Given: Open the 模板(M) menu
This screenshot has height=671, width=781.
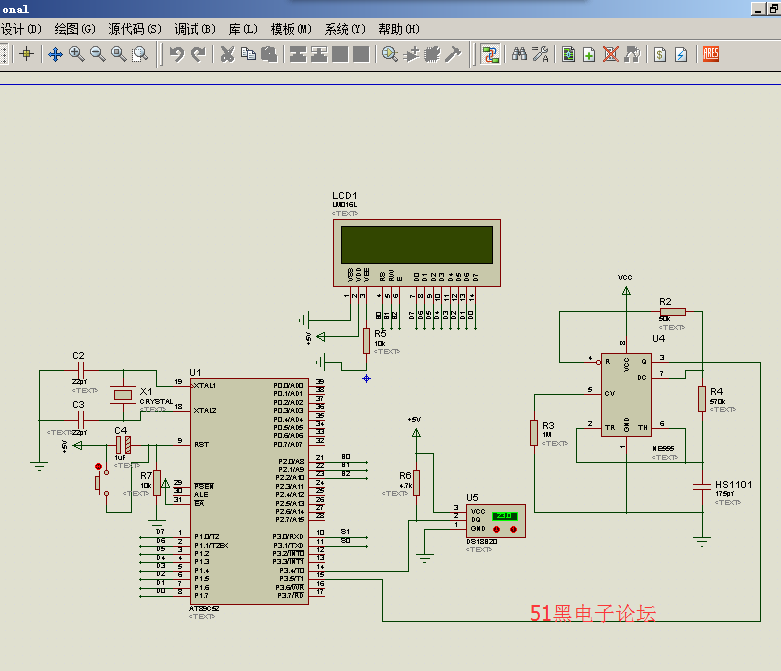Looking at the screenshot, I should click(291, 29).
